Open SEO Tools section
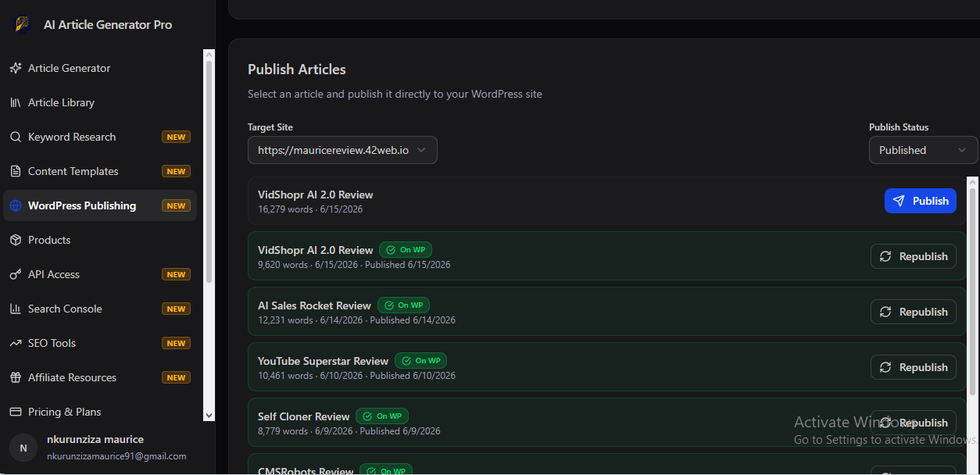980x475 pixels. (x=100, y=343)
